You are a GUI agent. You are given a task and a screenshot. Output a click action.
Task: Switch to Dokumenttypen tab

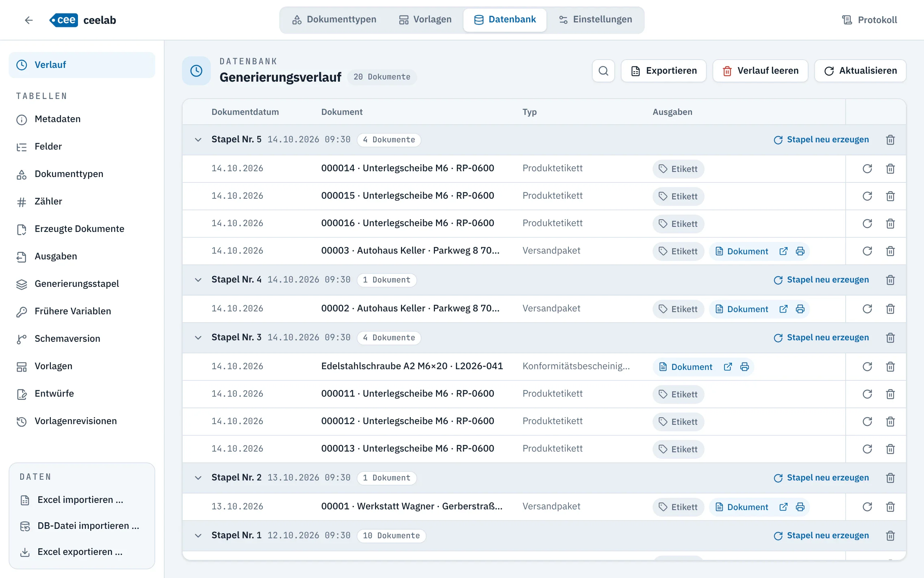tap(334, 20)
